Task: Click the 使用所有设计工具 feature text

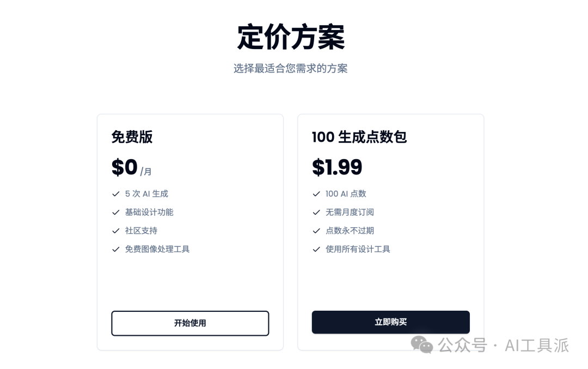Action: pyautogui.click(x=358, y=249)
